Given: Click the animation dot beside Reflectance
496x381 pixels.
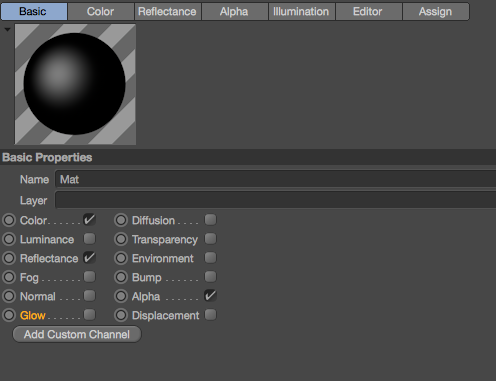Looking at the screenshot, I should click(x=9, y=258).
